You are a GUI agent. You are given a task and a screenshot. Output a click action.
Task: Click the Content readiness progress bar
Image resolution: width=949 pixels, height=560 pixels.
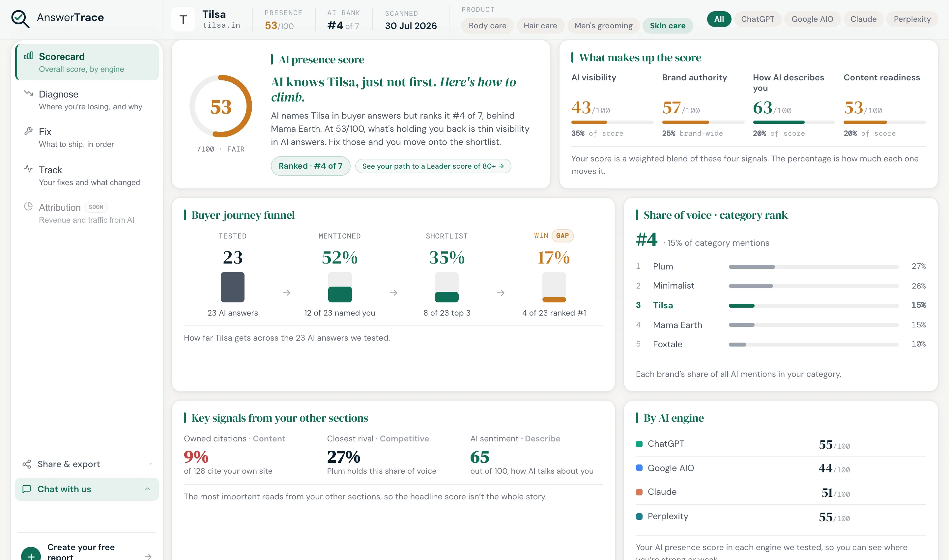pyautogui.click(x=884, y=122)
